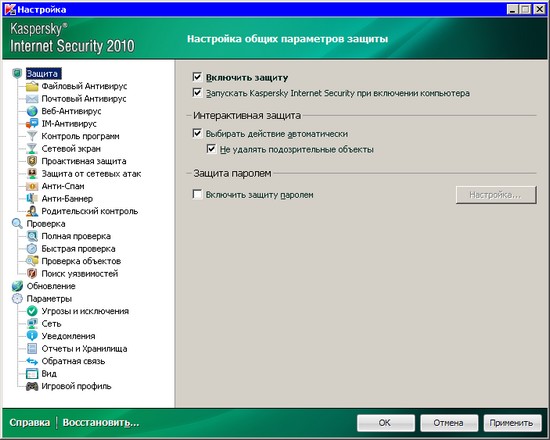Toggle Запускать Kaspersky при включении компьютера checkbox
This screenshot has height=440, width=550.
tap(197, 93)
